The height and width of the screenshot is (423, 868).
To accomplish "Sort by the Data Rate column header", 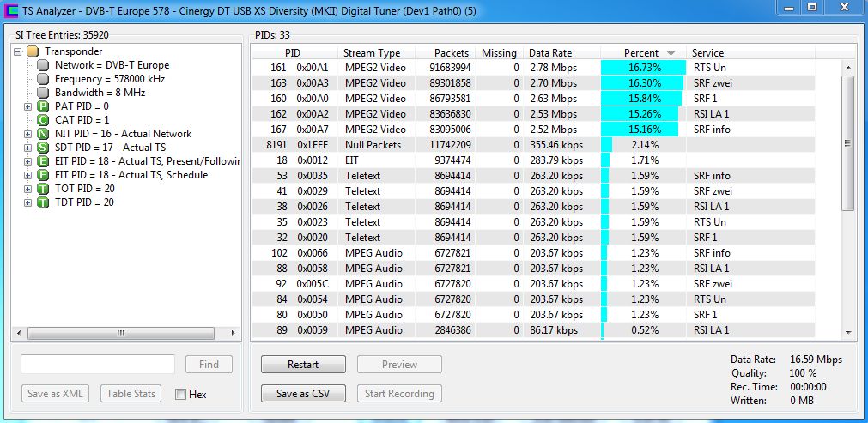I will click(550, 53).
